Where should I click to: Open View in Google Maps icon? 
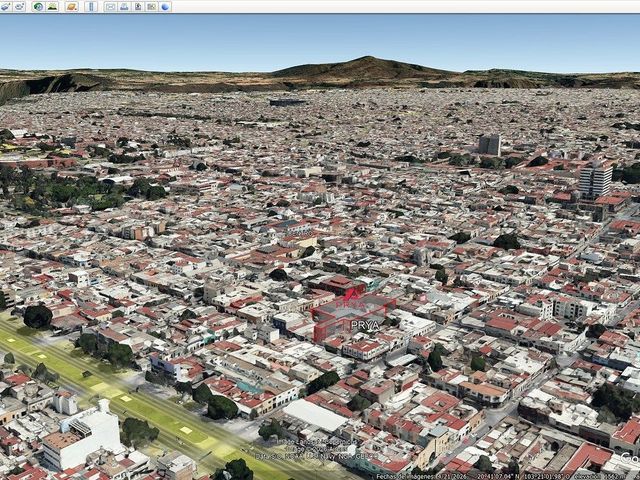(x=151, y=7)
